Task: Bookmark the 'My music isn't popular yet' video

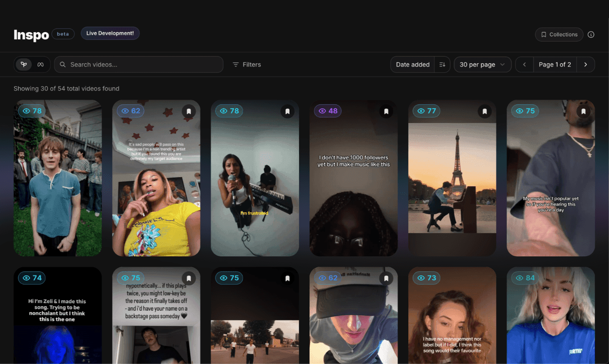Action: 584,111
